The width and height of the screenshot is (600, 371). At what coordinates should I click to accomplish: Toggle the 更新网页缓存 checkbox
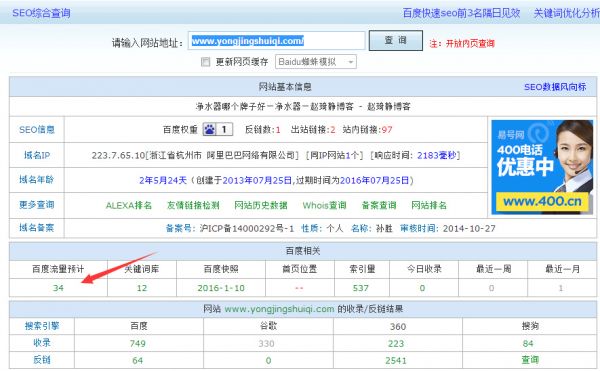pos(205,62)
